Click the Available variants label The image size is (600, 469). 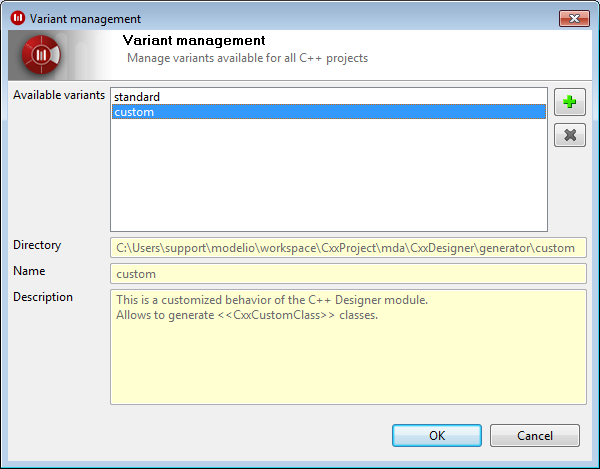point(59,95)
